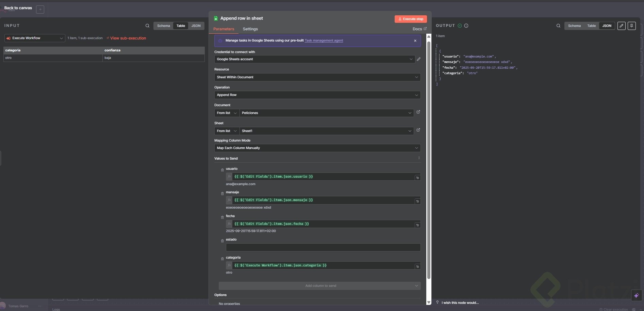Switch input view to Schema
The image size is (644, 311).
[163, 26]
